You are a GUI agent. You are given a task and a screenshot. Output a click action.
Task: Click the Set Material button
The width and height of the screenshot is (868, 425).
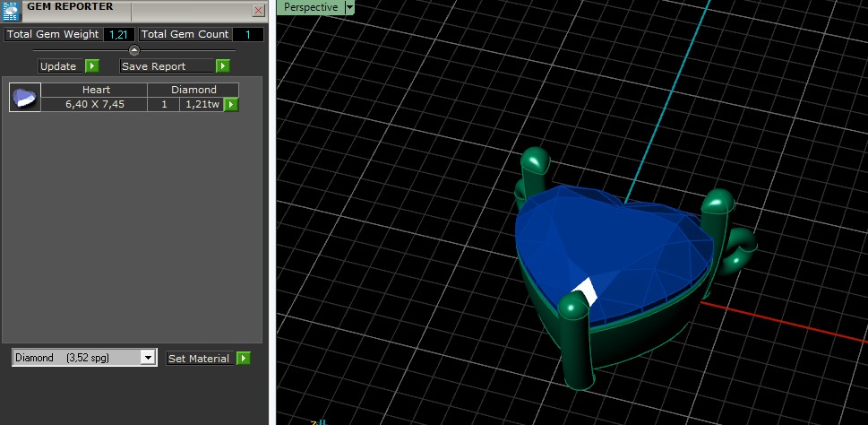[201, 359]
